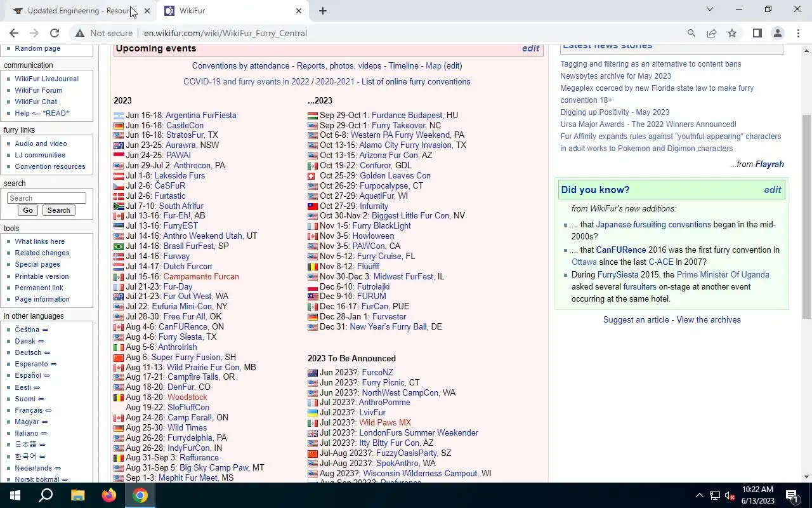Switch language to Deutsch

[28, 352]
